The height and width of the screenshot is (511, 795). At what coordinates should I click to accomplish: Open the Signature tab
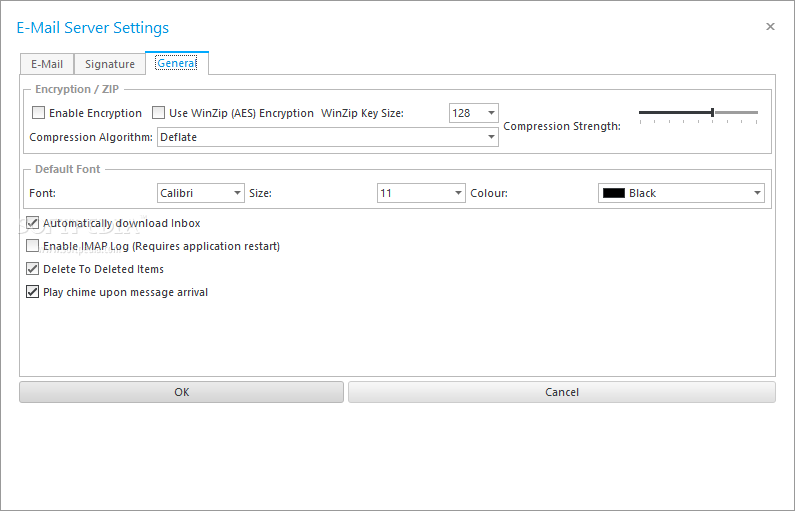(x=110, y=64)
